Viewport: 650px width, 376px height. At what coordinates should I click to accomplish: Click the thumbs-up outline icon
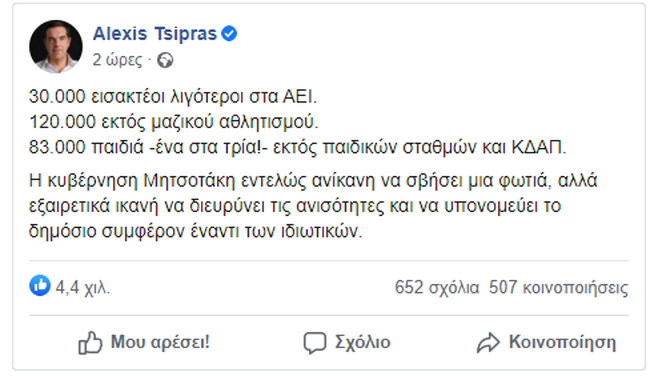pyautogui.click(x=90, y=343)
